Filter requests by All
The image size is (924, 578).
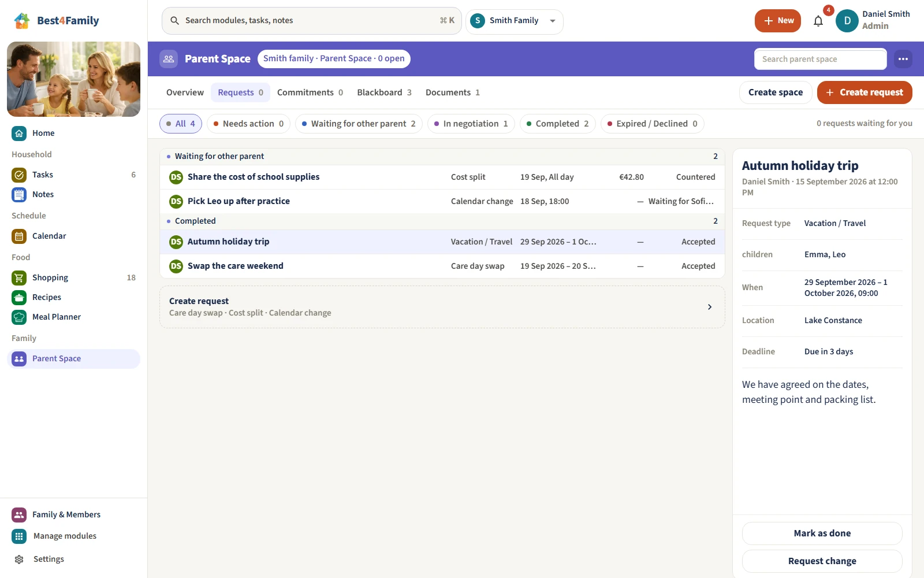[181, 124]
